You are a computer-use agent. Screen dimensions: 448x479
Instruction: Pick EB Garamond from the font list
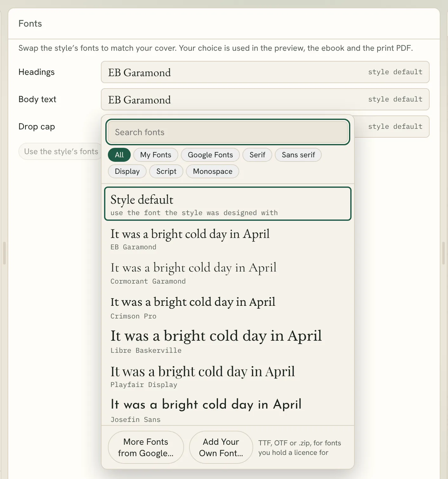[227, 239]
